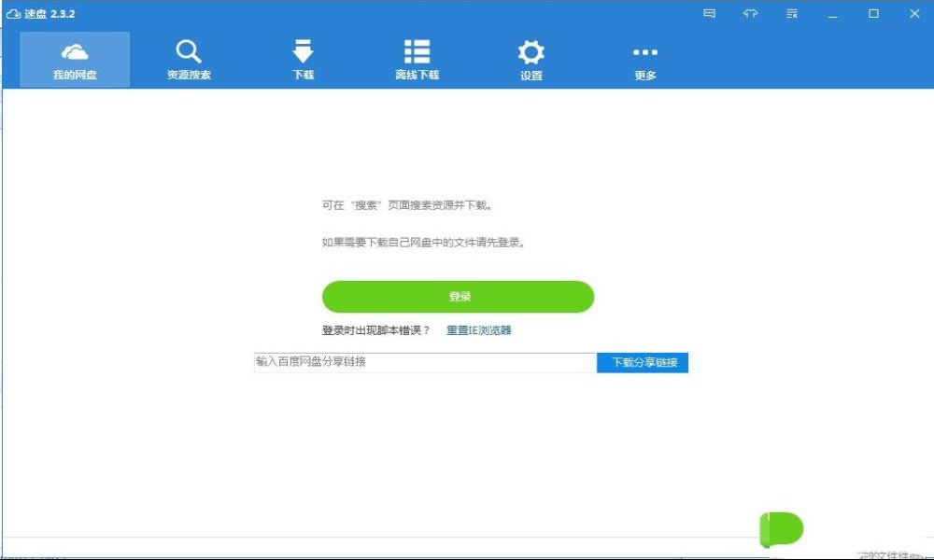Click the green 登录 login button
Screen dimensions: 934x560
[x=458, y=296]
